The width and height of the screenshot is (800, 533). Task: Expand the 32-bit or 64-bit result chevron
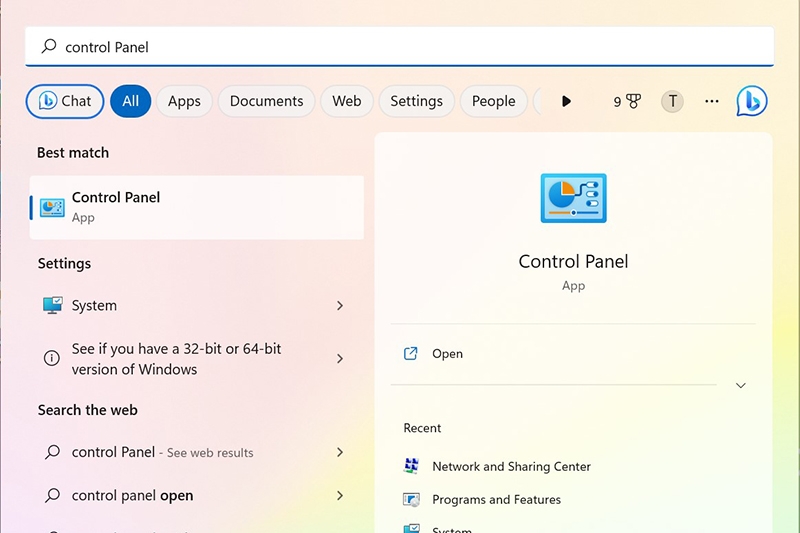(x=340, y=359)
